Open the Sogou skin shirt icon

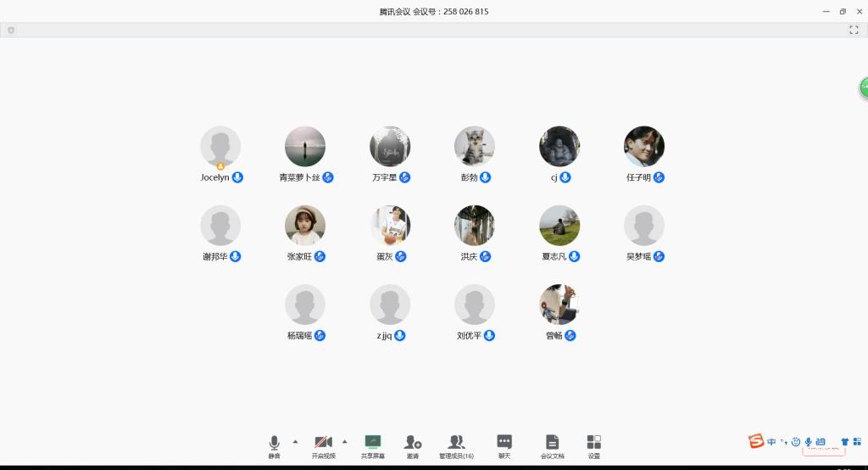[844, 442]
